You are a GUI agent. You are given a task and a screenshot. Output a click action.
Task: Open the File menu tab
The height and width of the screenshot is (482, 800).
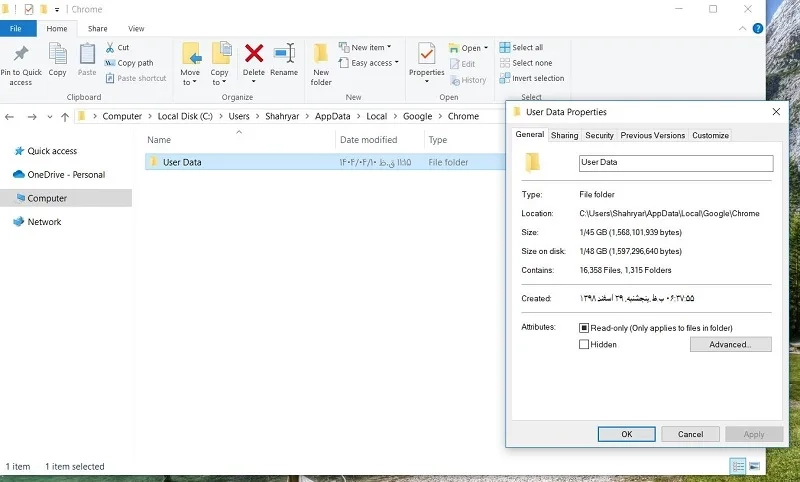(x=16, y=29)
